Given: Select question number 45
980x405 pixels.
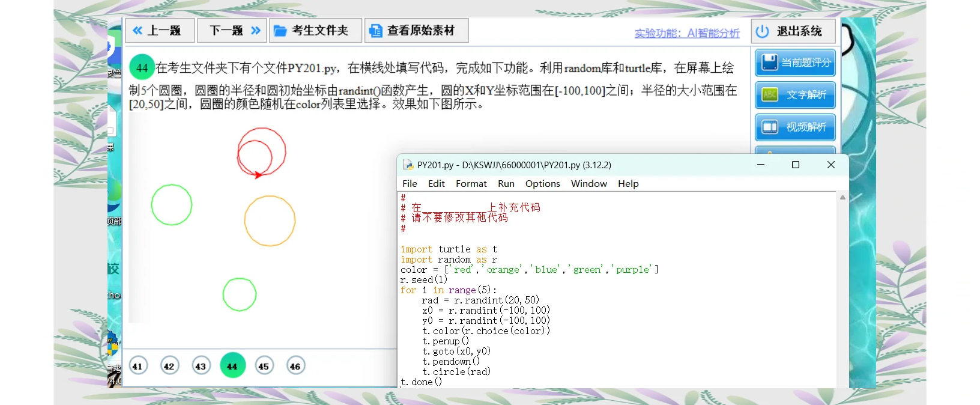Looking at the screenshot, I should 264,366.
